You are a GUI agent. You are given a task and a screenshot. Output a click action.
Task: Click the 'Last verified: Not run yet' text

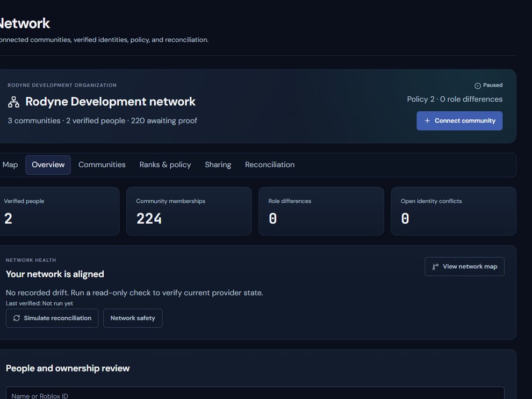[x=39, y=303]
